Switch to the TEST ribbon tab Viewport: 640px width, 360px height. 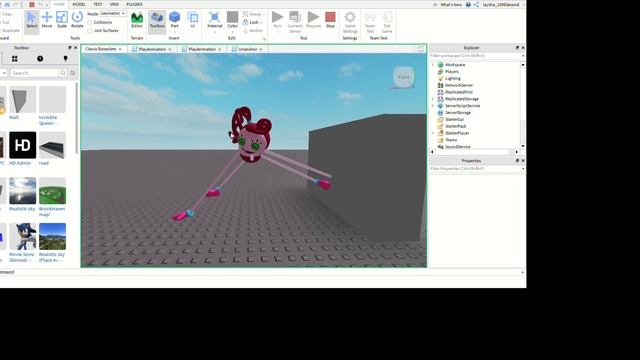point(98,4)
